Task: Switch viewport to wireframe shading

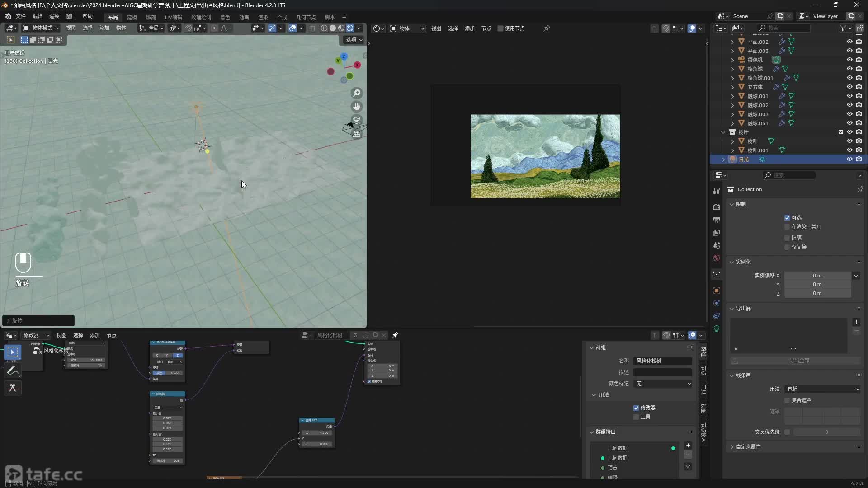Action: 324,28
